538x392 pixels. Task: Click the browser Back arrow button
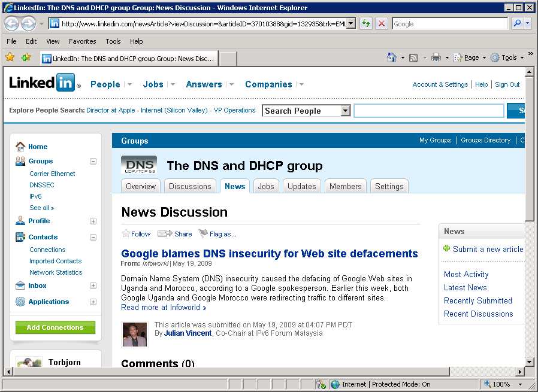(x=11, y=24)
